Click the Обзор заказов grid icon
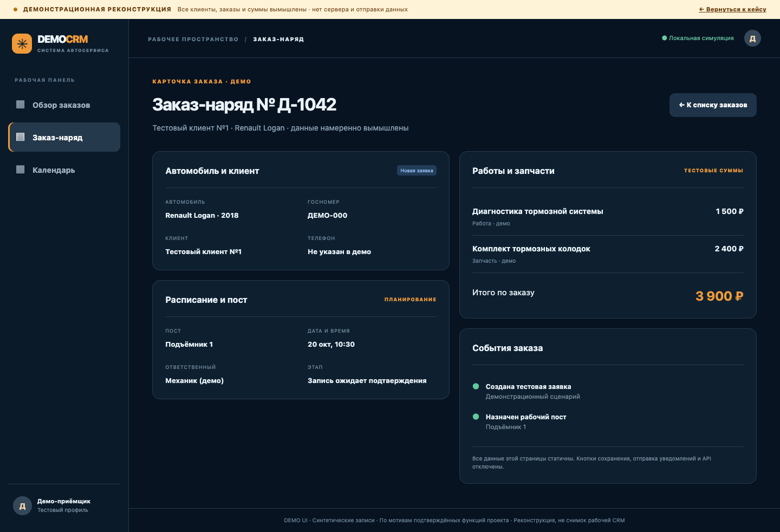 pos(21,105)
